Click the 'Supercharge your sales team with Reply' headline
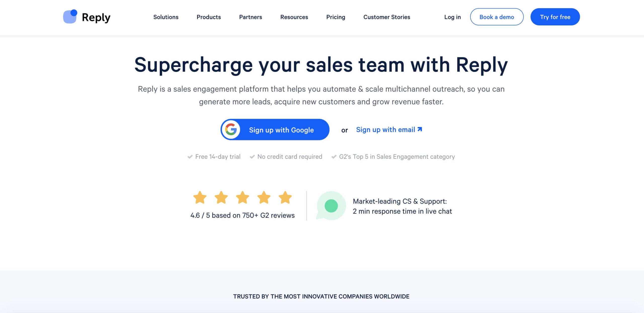644x313 pixels. pos(321,65)
